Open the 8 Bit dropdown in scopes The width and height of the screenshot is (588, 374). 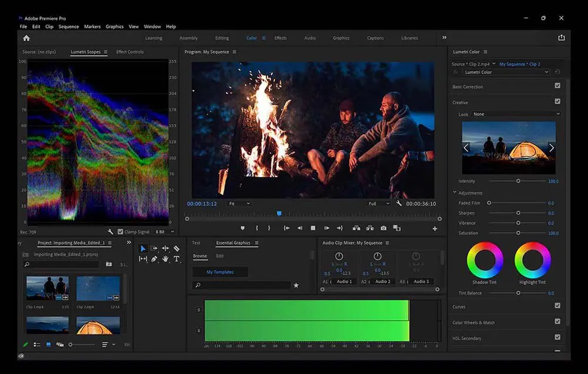click(165, 232)
